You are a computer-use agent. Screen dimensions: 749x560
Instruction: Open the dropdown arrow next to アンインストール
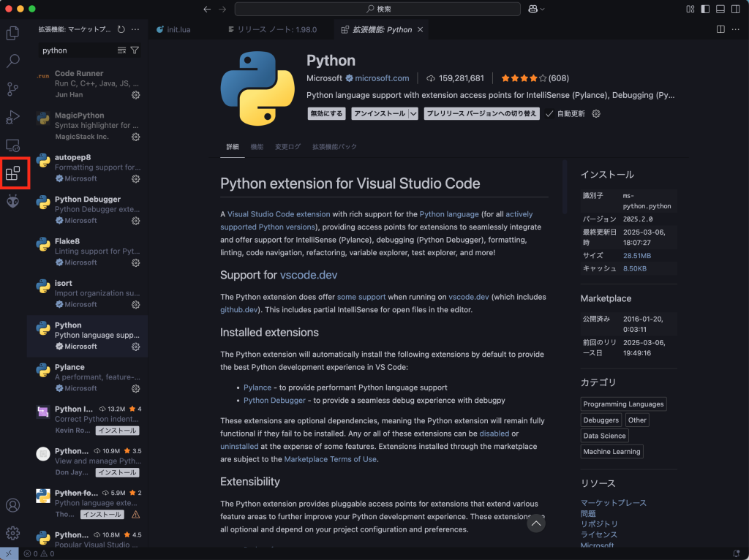pos(413,114)
